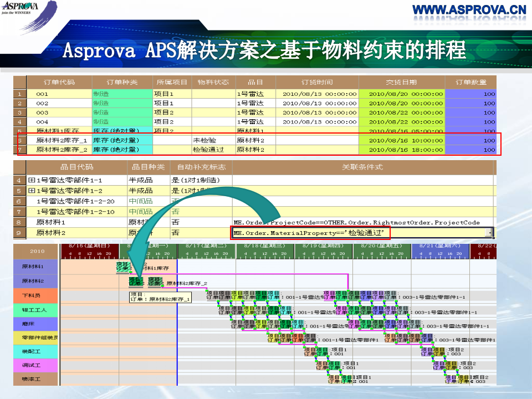Click the 品目种类 column header

(x=149, y=167)
